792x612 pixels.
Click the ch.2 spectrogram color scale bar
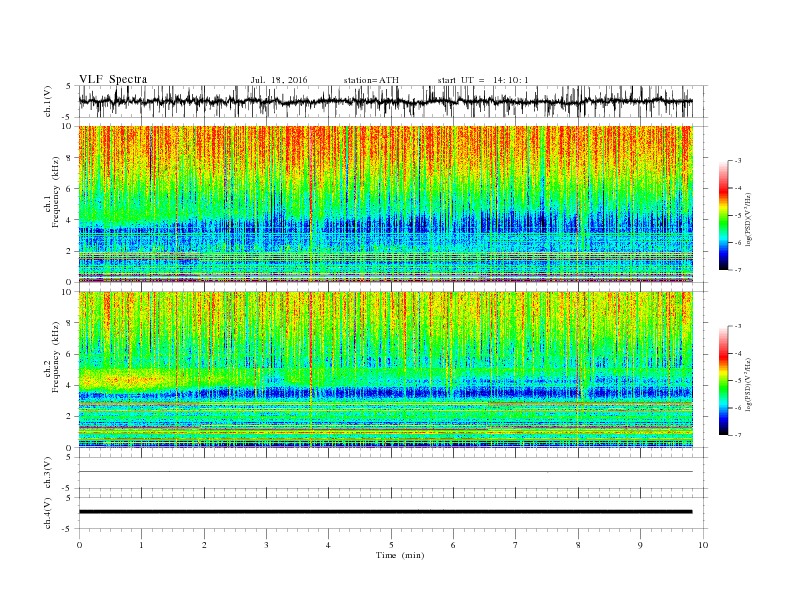pyautogui.click(x=723, y=380)
